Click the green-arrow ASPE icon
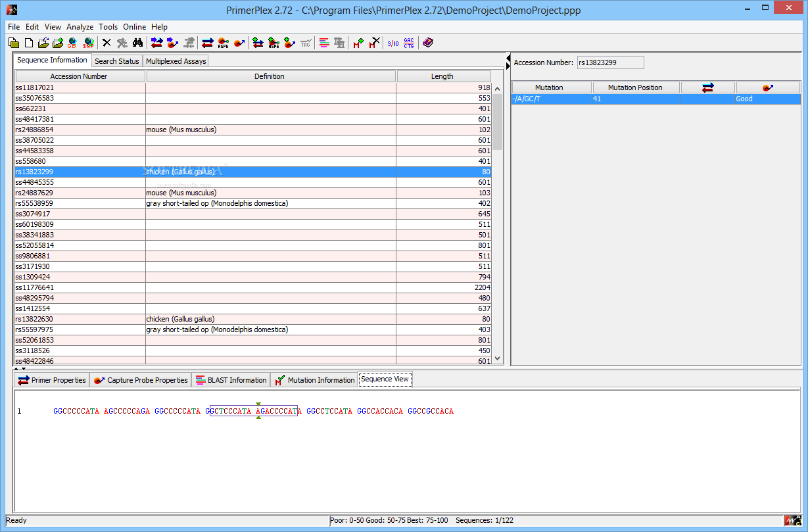 click(274, 43)
